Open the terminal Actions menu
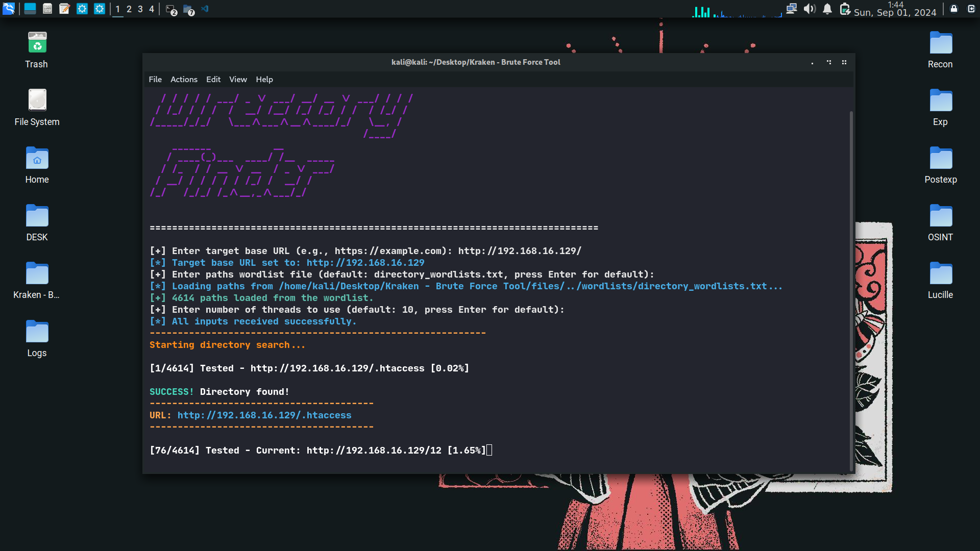Screen dimensions: 980x551 184,79
